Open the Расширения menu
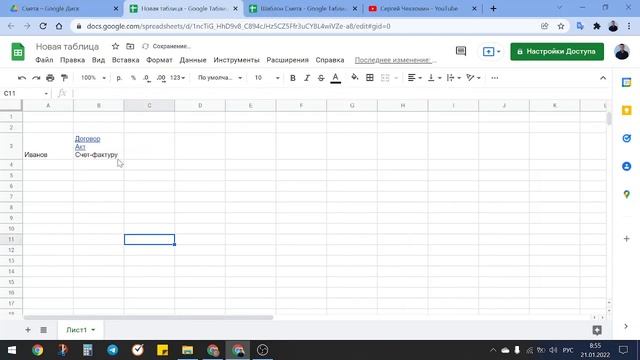640x360 pixels. pos(287,60)
